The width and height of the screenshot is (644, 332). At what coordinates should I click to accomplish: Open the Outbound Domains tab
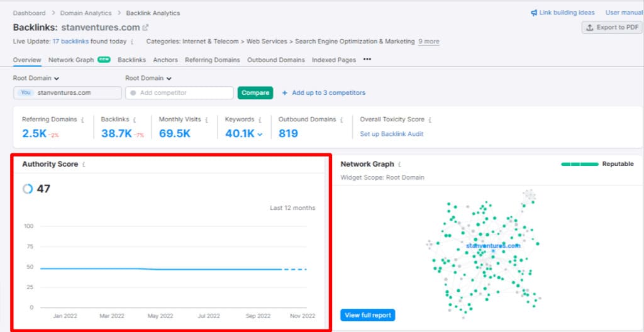(x=276, y=60)
